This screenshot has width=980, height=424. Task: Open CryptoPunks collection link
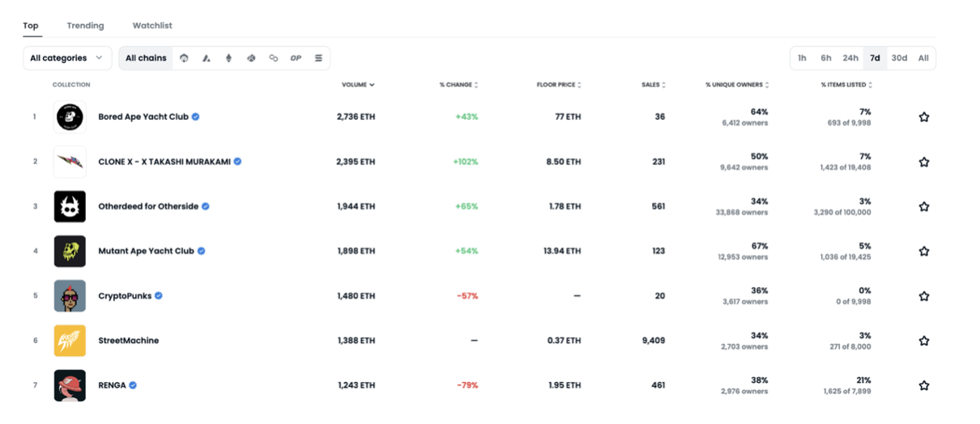click(x=125, y=296)
